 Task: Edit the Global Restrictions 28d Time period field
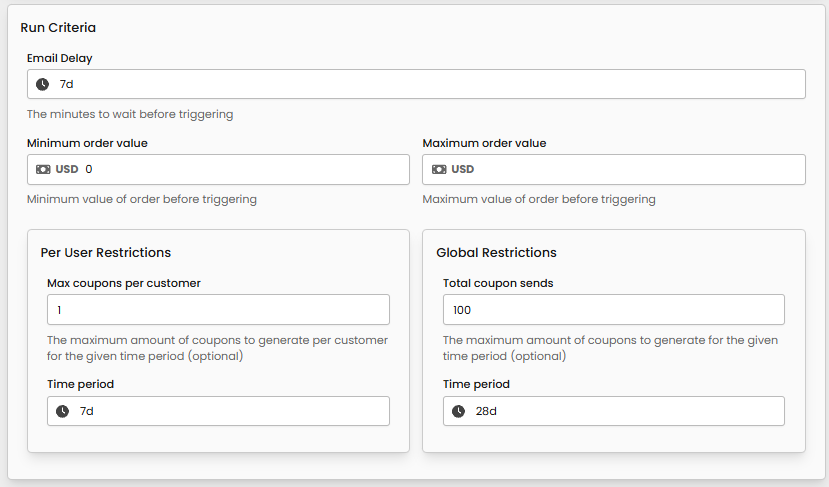click(623, 411)
